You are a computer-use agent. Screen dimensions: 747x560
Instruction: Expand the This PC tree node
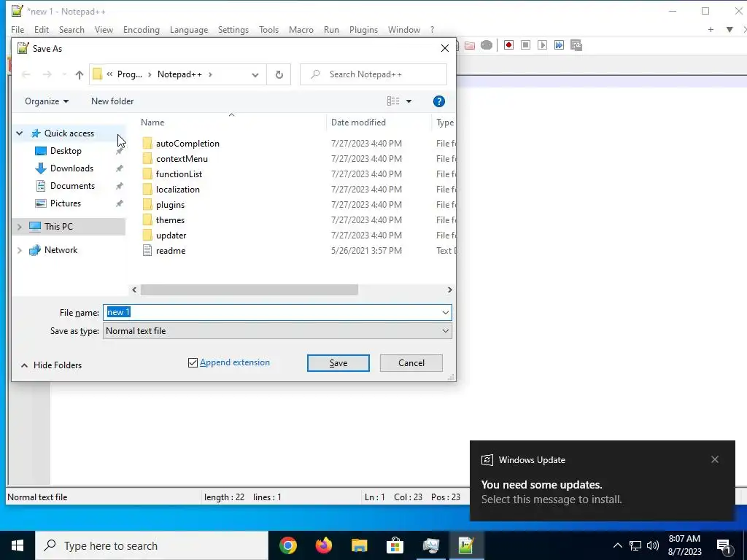pyautogui.click(x=20, y=227)
